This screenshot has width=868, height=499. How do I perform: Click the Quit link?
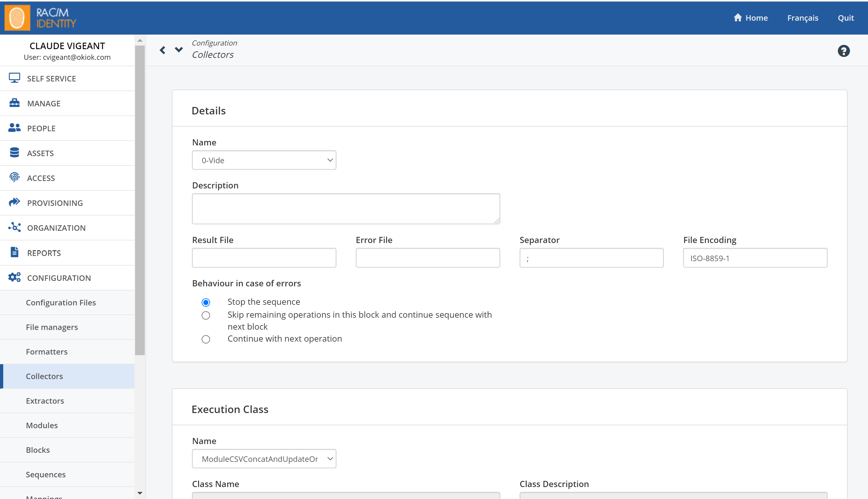tap(846, 18)
